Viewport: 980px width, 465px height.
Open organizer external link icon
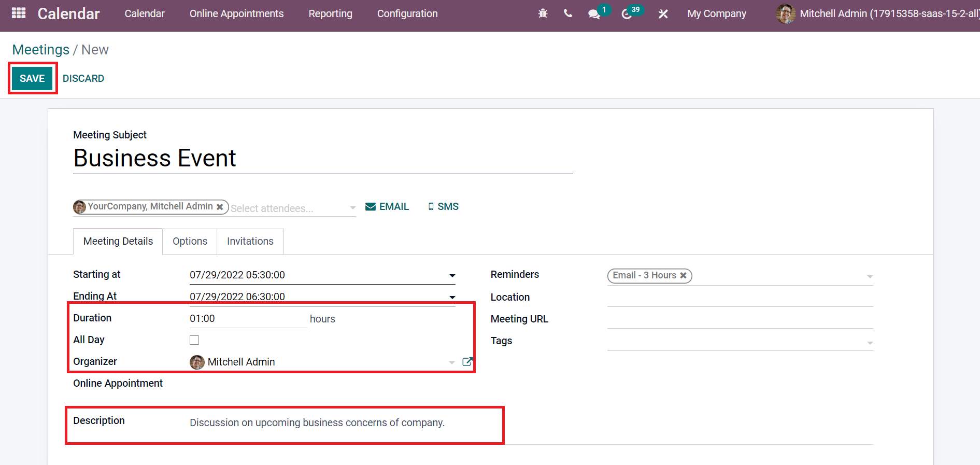(x=467, y=362)
